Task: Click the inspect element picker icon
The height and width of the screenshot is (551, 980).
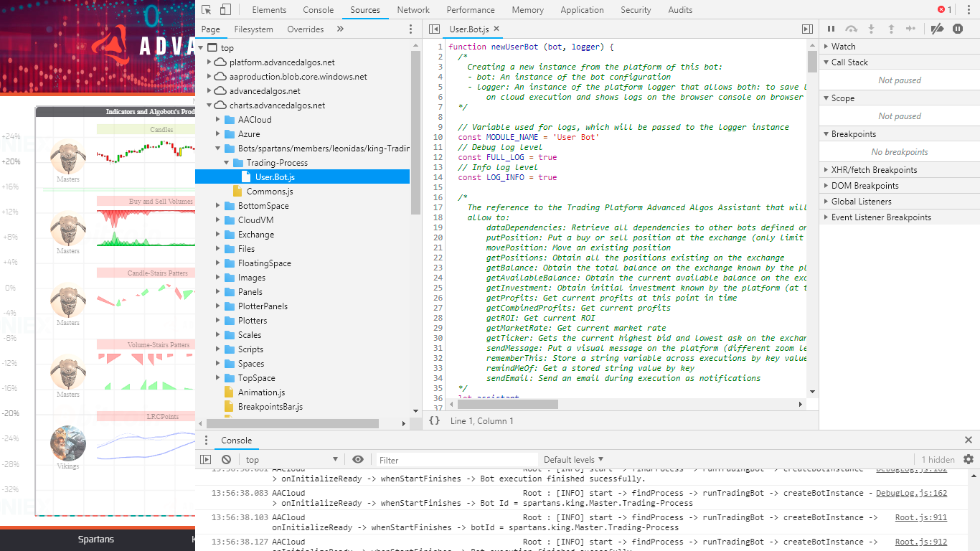Action: pos(207,10)
